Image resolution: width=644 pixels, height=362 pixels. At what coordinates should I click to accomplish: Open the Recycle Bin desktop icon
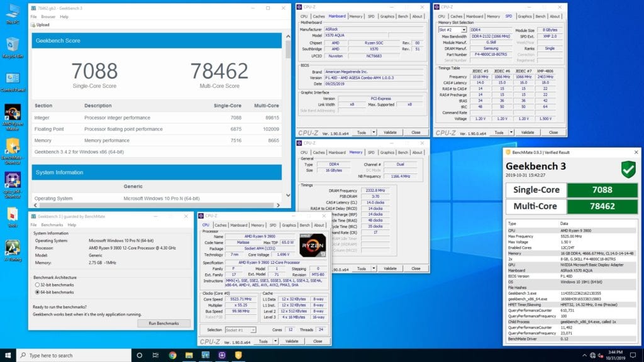click(13, 47)
